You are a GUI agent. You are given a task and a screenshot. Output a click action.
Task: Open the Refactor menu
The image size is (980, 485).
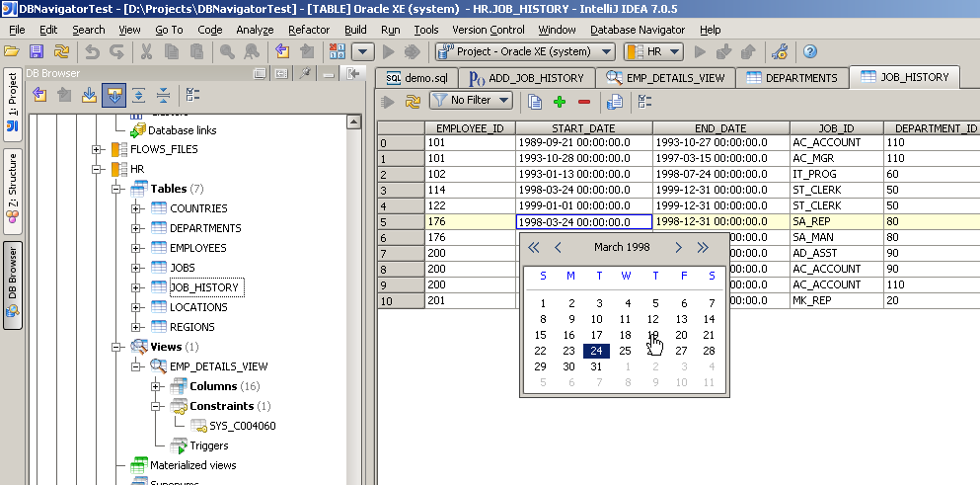point(309,30)
